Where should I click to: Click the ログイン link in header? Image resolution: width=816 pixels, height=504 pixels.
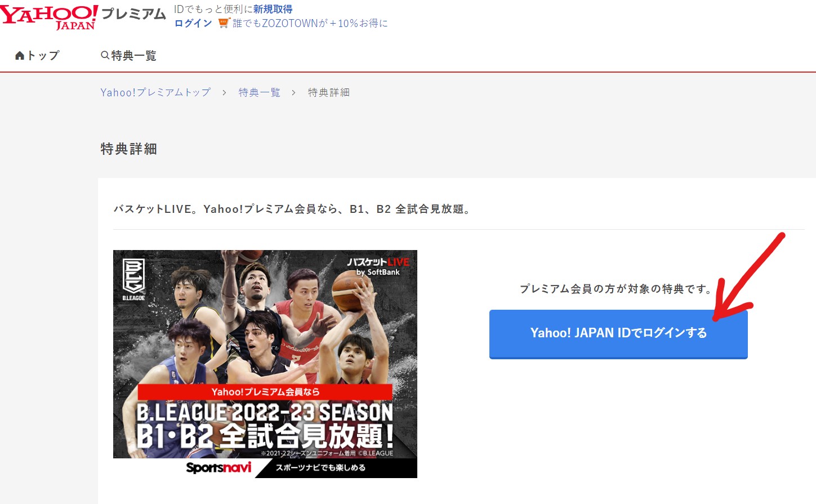[x=193, y=23]
